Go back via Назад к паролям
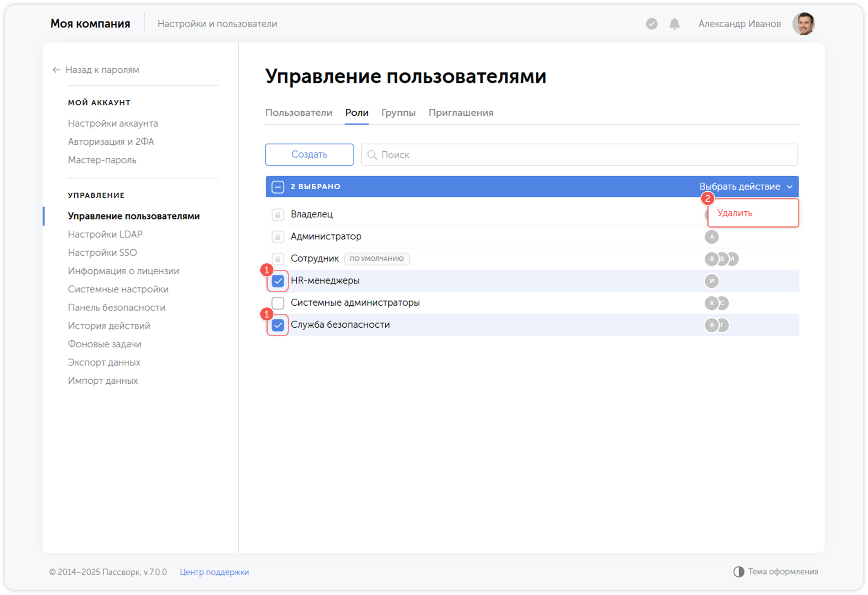868x595 pixels. (102, 70)
